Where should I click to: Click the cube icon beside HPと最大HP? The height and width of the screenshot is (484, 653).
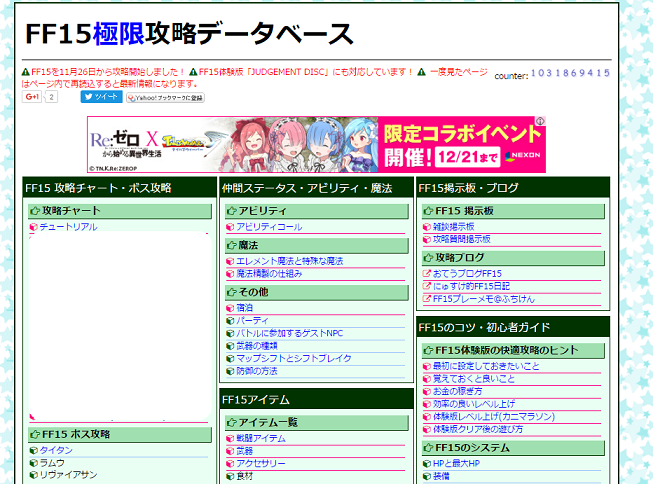(x=426, y=464)
